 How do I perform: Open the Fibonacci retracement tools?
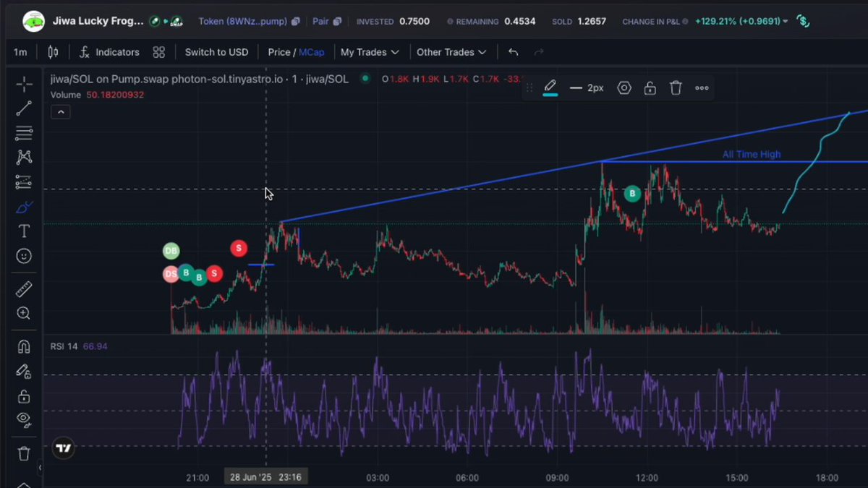[24, 133]
